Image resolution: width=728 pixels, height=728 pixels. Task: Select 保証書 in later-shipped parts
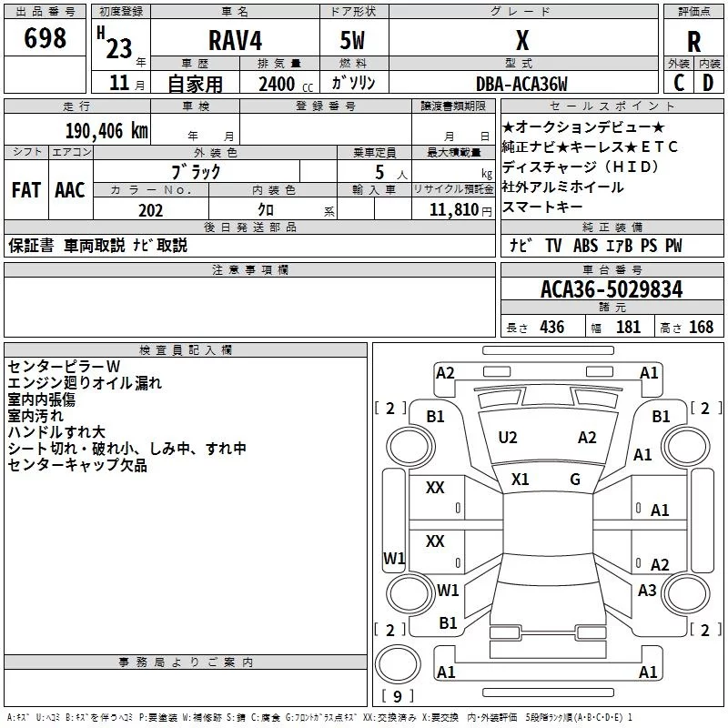[x=31, y=245]
